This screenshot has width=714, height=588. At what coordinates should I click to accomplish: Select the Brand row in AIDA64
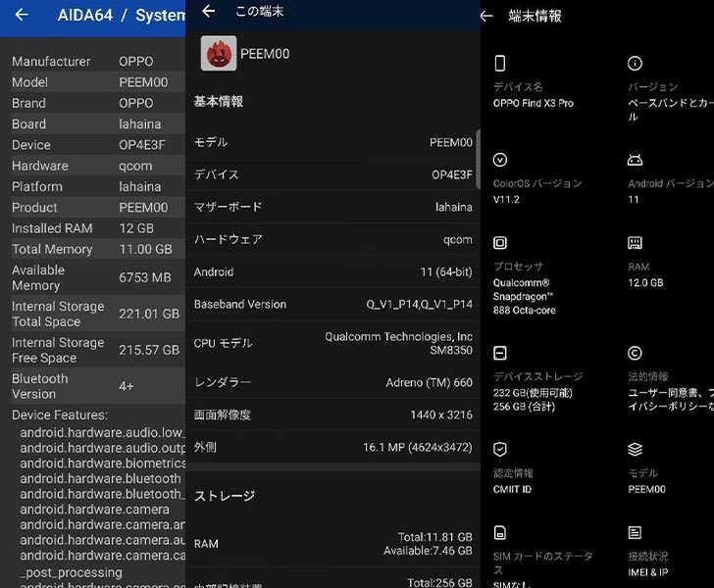point(98,103)
